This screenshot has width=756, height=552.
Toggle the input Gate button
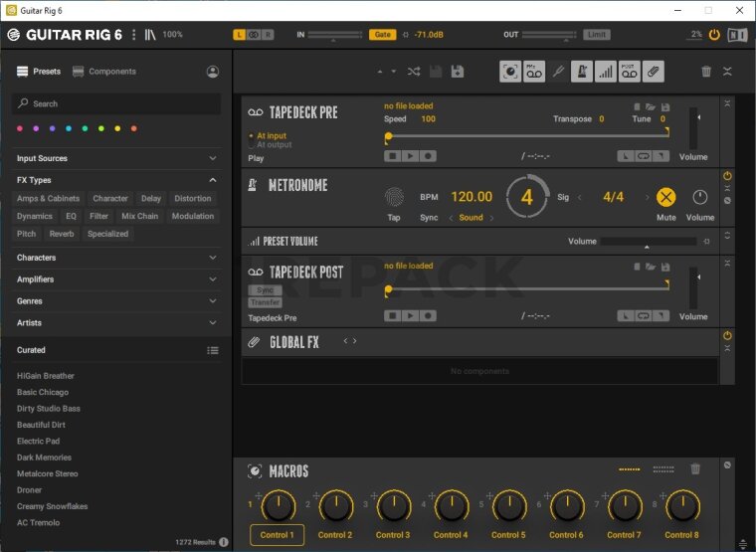click(x=382, y=35)
